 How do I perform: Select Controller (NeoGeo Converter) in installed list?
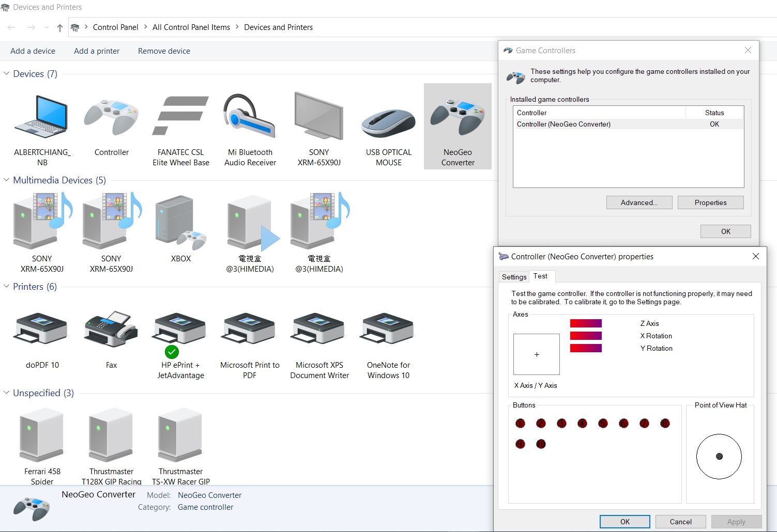coord(563,124)
